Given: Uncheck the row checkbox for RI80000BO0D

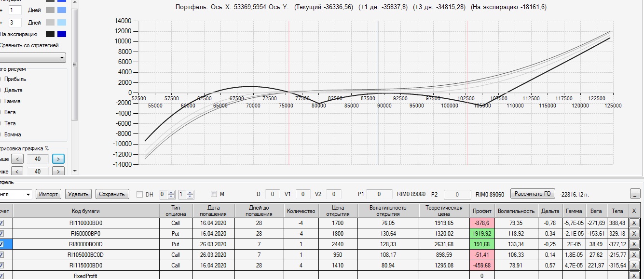Looking at the screenshot, I should click(1, 244).
